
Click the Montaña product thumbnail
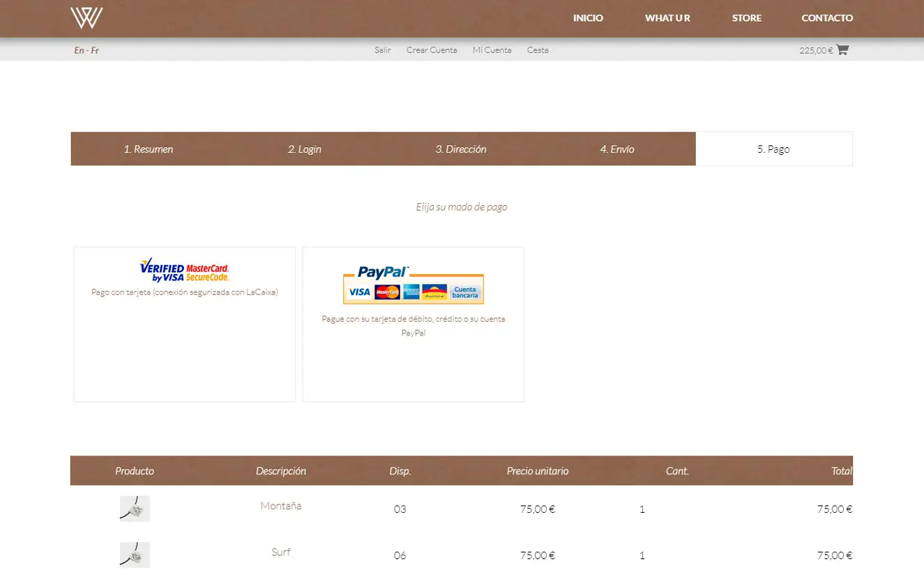point(135,509)
